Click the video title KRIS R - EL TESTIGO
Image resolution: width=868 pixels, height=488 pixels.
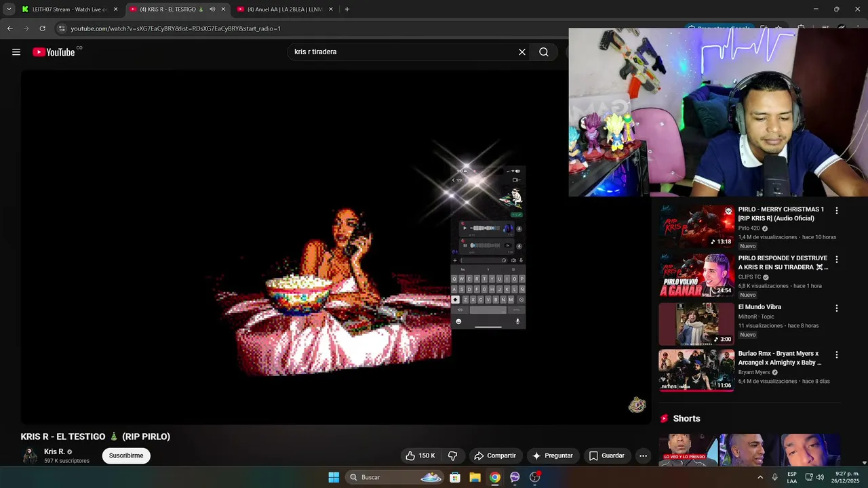pos(96,436)
